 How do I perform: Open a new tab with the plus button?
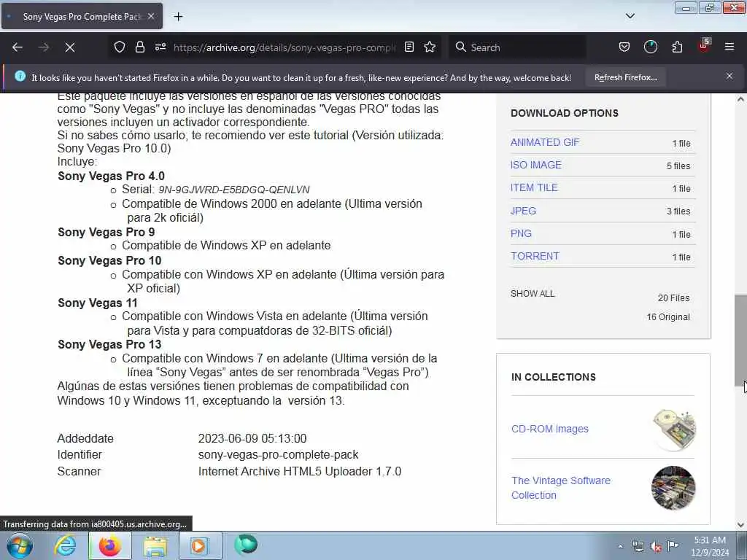click(x=178, y=17)
